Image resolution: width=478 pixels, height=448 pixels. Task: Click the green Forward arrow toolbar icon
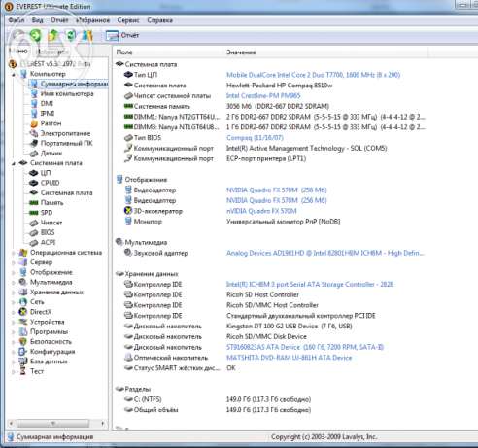(36, 35)
